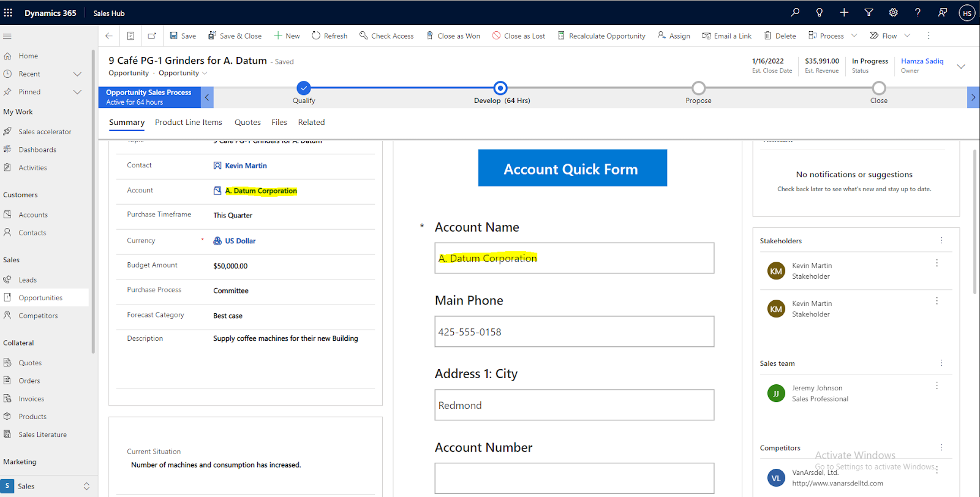Switch to the Summary tab
The image size is (980, 497).
coord(127,123)
